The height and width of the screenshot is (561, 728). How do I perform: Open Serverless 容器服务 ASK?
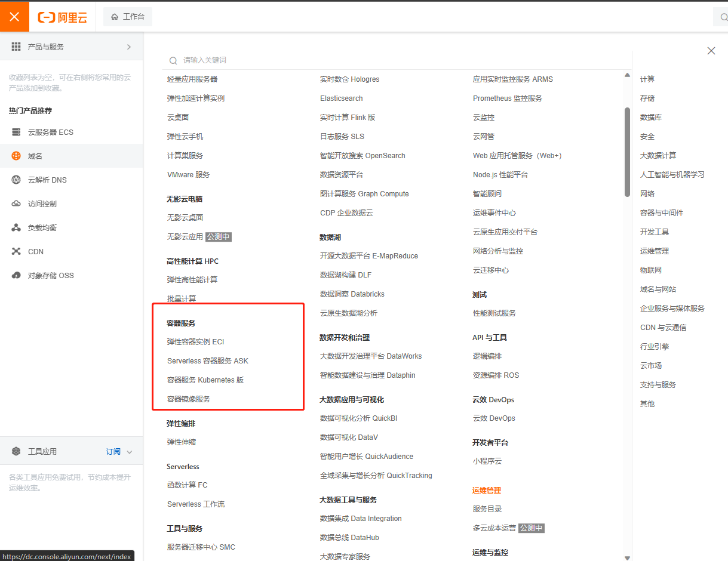pos(208,360)
